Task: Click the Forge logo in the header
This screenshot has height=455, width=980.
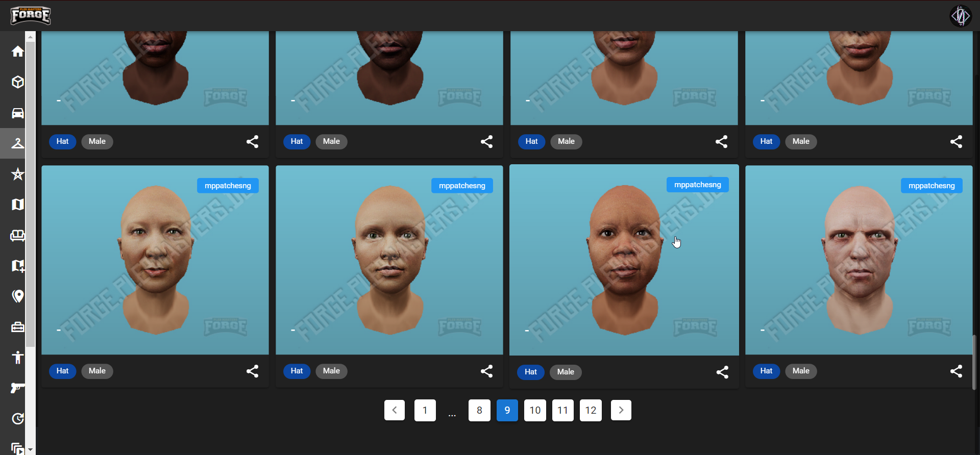Action: [31, 15]
